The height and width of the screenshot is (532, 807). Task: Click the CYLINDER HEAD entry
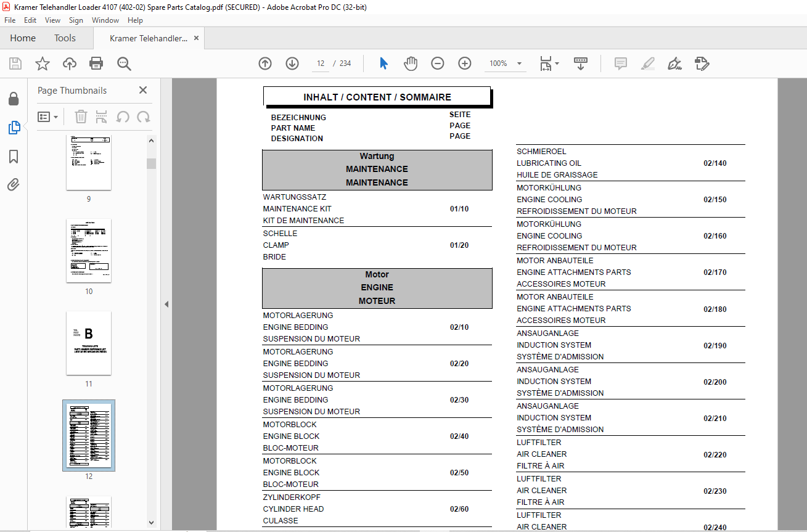click(293, 509)
